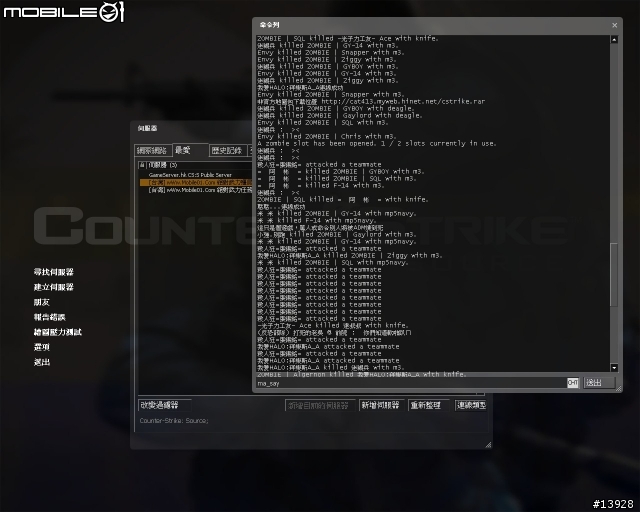
Task: Click the Connect (連線) button at bottom right
Action: coord(471,405)
